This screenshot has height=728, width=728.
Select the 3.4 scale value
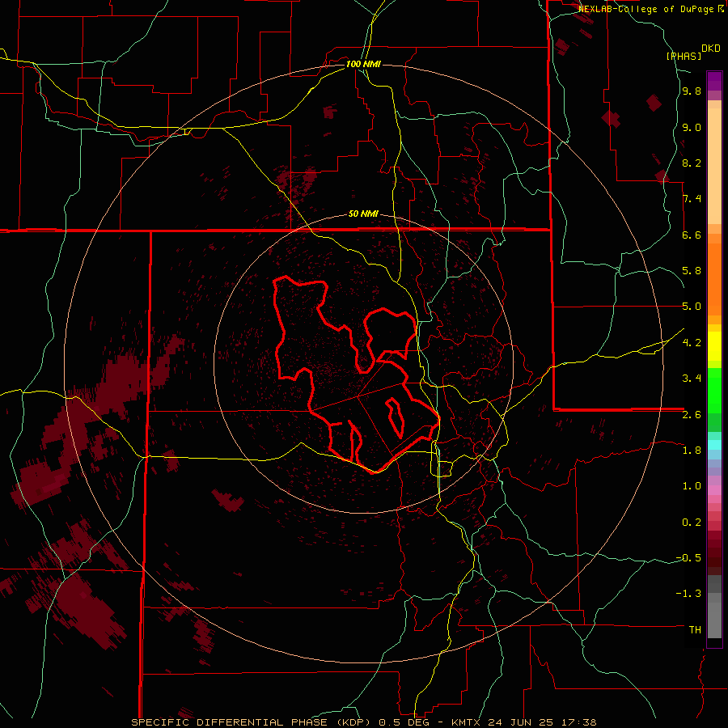[x=692, y=379]
